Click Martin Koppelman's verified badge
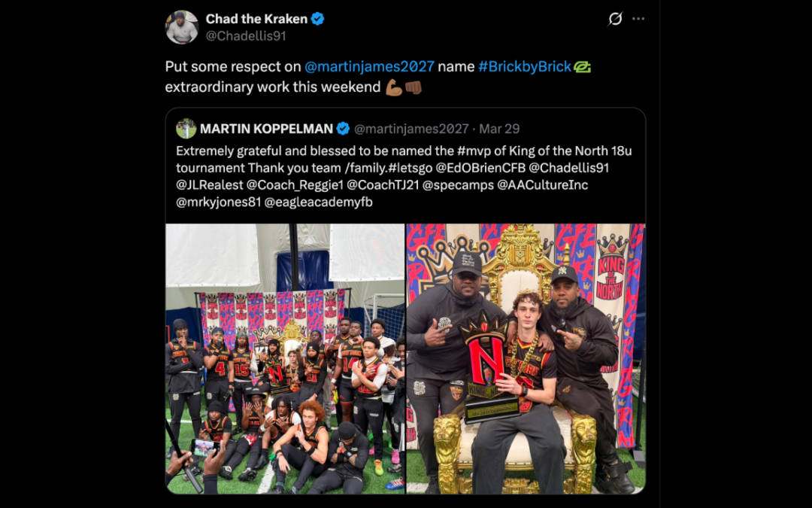Viewport: 812px width, 508px height. [x=343, y=129]
